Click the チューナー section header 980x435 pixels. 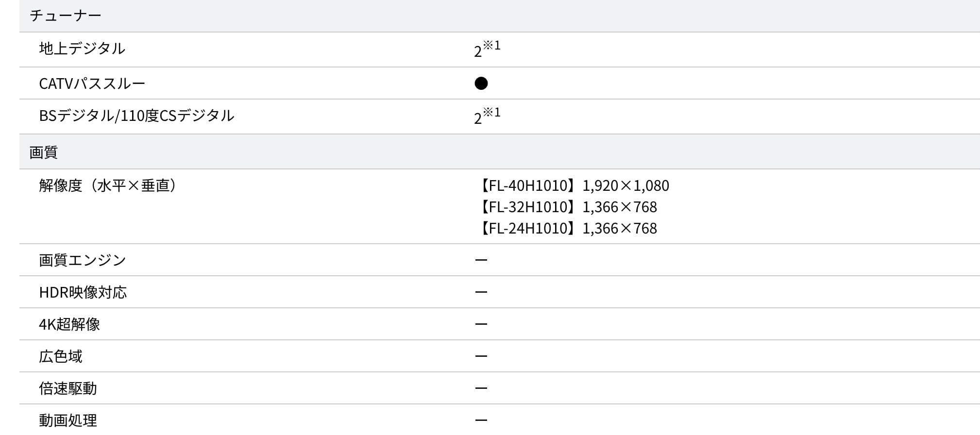click(65, 16)
